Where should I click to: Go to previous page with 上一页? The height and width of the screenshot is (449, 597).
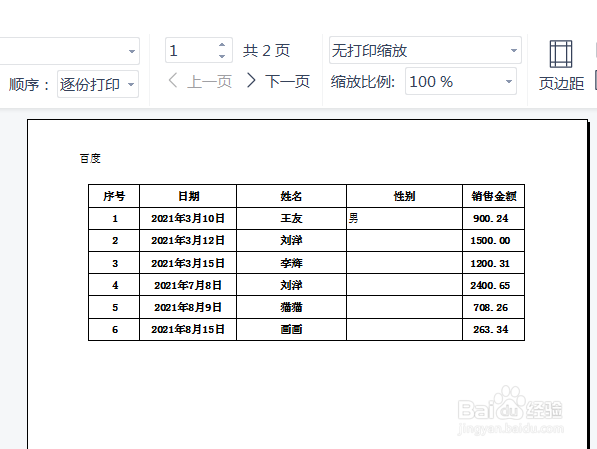(200, 81)
